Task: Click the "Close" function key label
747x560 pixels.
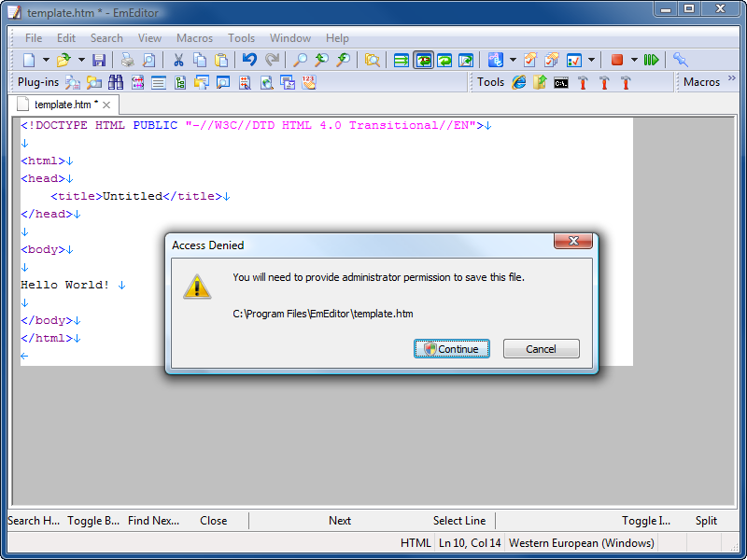Action: pos(214,521)
